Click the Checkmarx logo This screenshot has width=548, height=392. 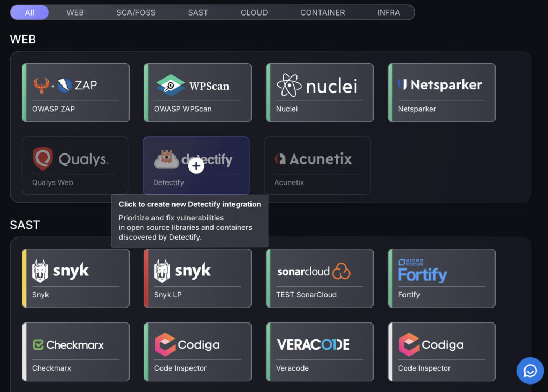coord(68,345)
